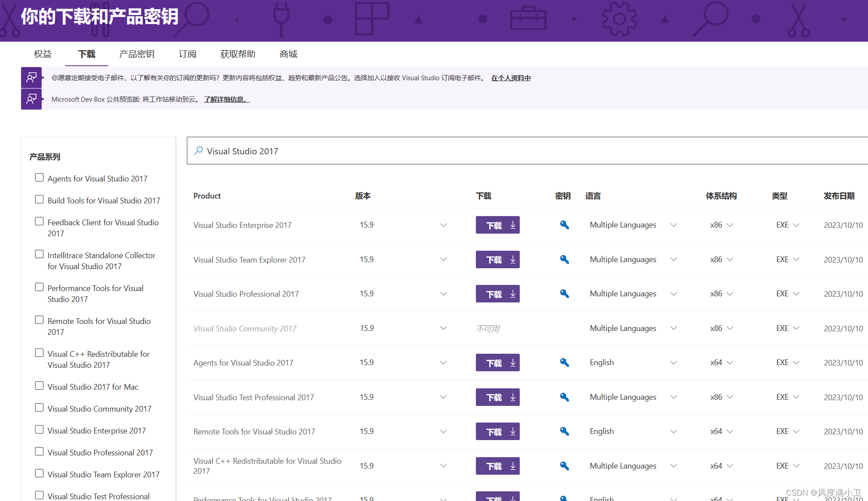Click key icon for Visual Studio Team Explorer 2017

pyautogui.click(x=564, y=259)
